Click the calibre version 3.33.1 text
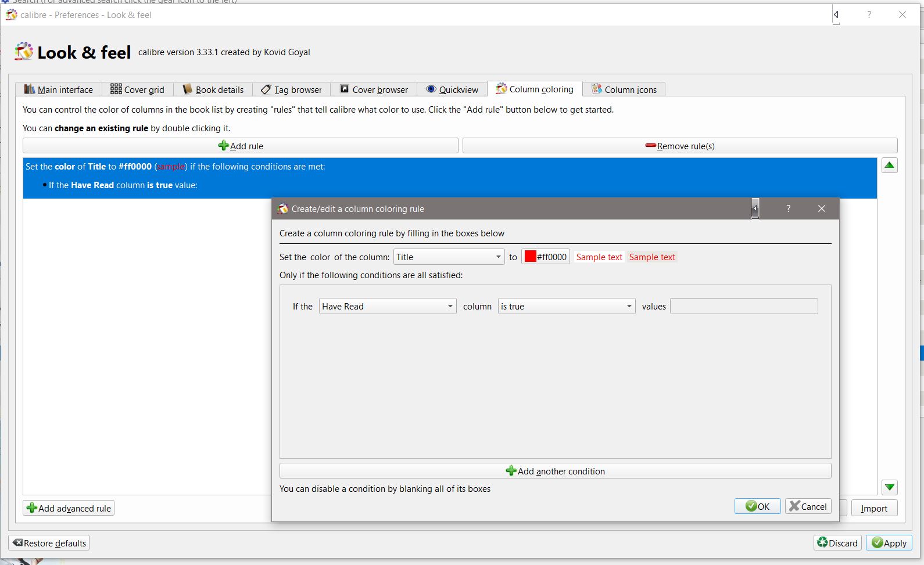This screenshot has height=565, width=924. pos(224,52)
